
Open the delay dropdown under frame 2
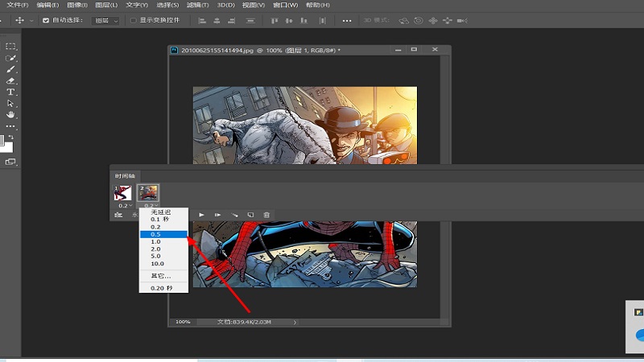point(151,205)
